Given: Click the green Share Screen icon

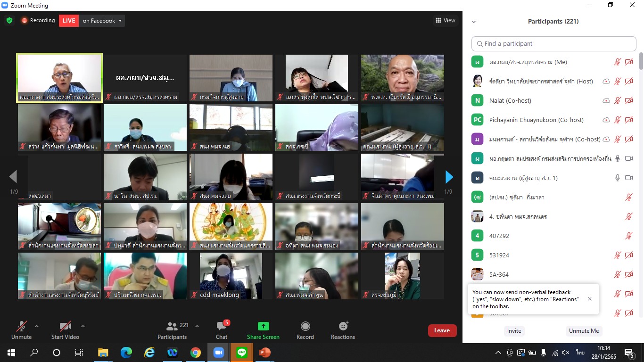Looking at the screenshot, I should tap(263, 326).
